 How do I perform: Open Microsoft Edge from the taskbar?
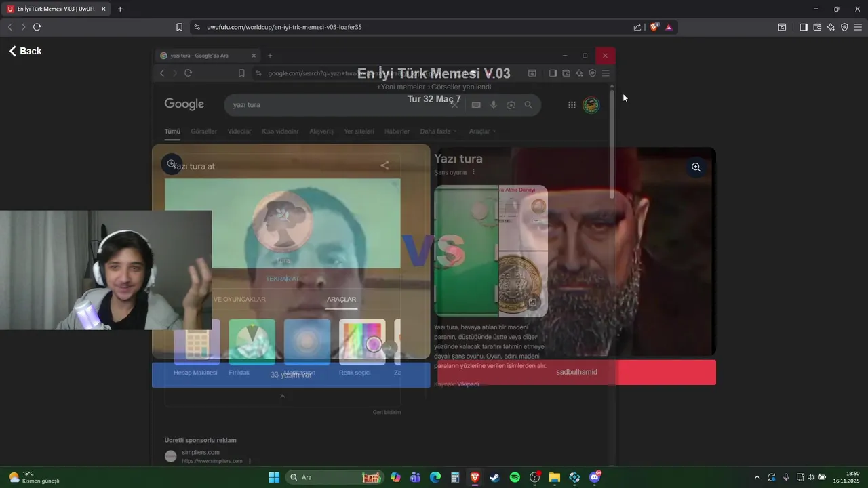[x=435, y=477]
